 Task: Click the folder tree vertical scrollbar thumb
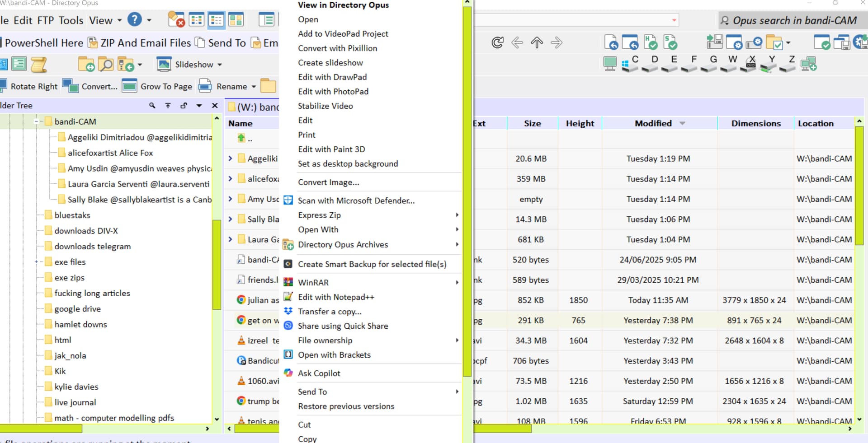[x=217, y=264]
